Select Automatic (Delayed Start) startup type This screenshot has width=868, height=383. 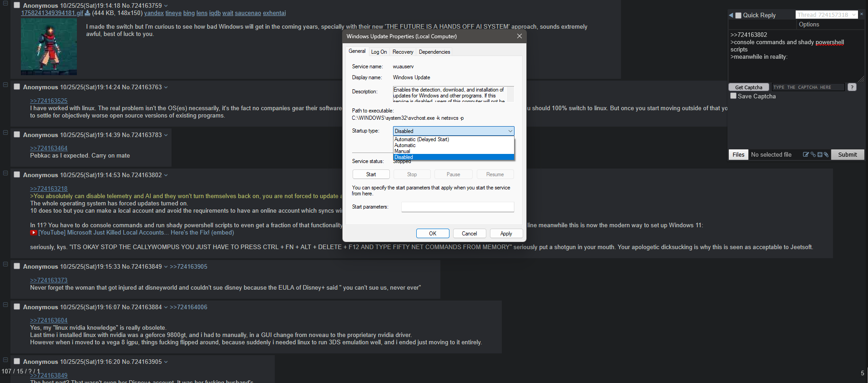tap(454, 139)
